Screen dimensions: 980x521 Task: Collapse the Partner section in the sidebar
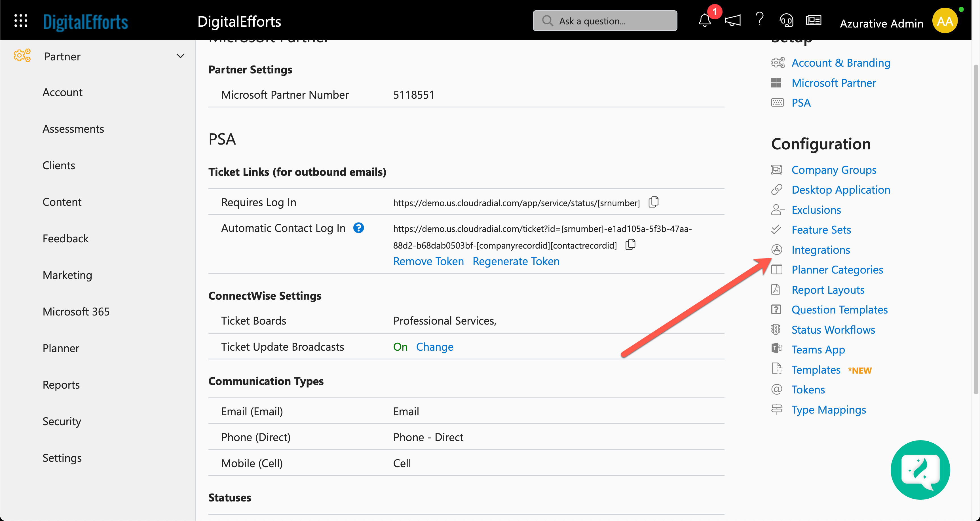[181, 56]
